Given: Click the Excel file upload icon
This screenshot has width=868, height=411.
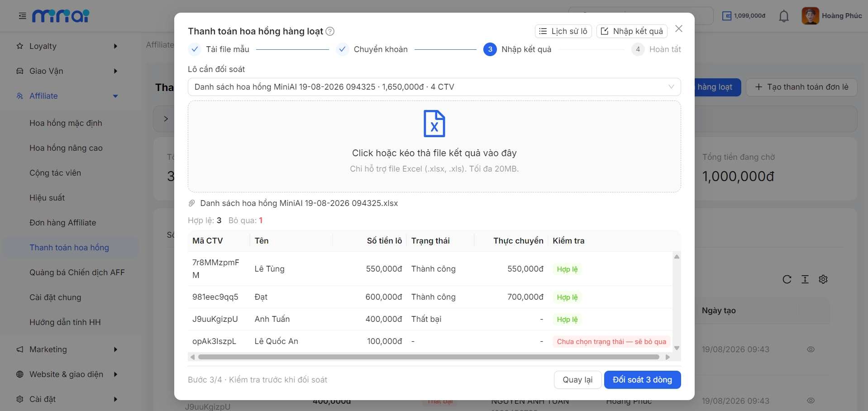Looking at the screenshot, I should pos(434,124).
